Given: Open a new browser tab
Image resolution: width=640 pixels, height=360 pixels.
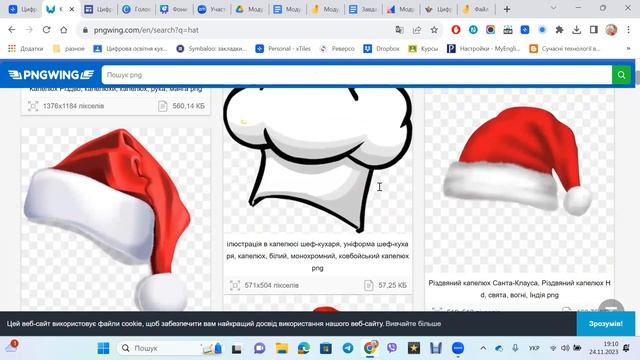Looking at the screenshot, I should point(507,9).
